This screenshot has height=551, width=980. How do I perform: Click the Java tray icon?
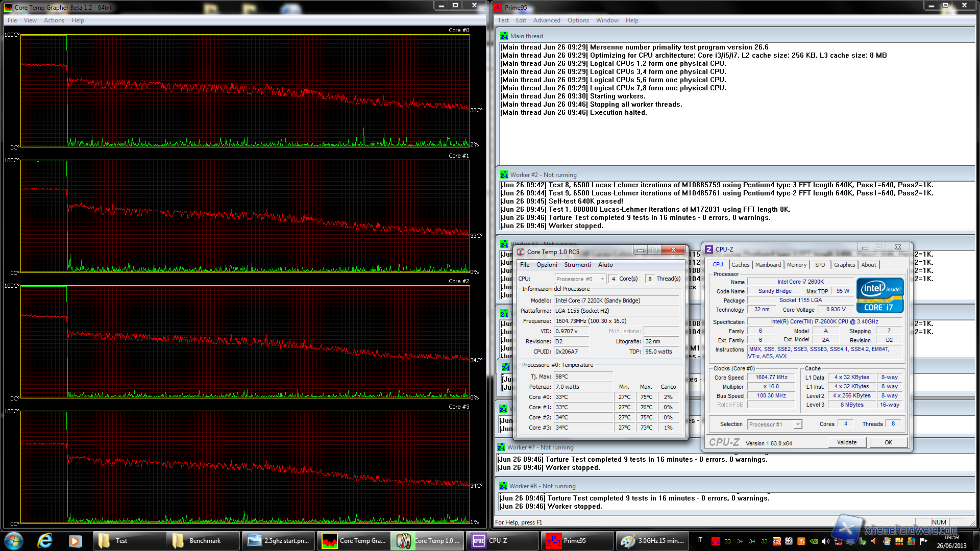coord(801,541)
